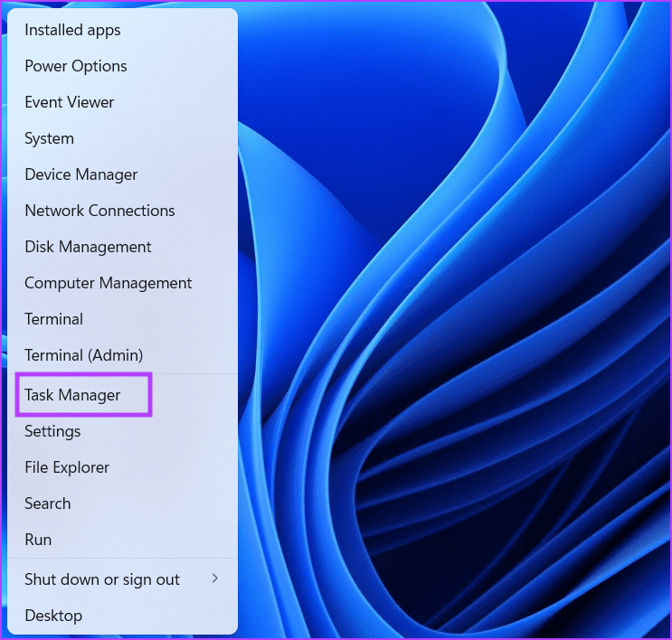672x640 pixels.
Task: Open Installed apps from the menu
Action: pyautogui.click(x=72, y=30)
